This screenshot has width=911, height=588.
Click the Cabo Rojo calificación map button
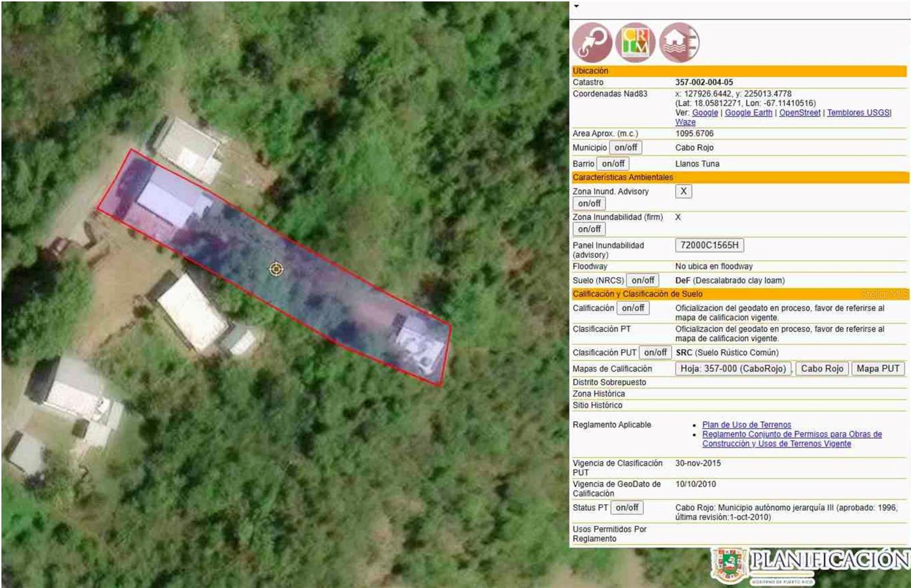click(x=822, y=368)
